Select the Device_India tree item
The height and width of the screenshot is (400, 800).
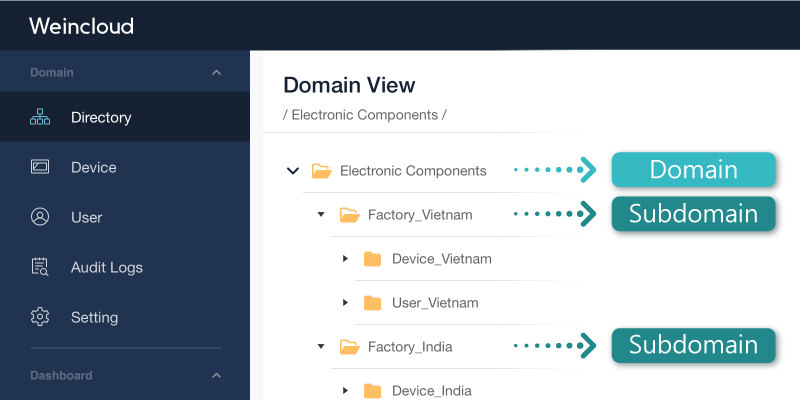pos(432,391)
